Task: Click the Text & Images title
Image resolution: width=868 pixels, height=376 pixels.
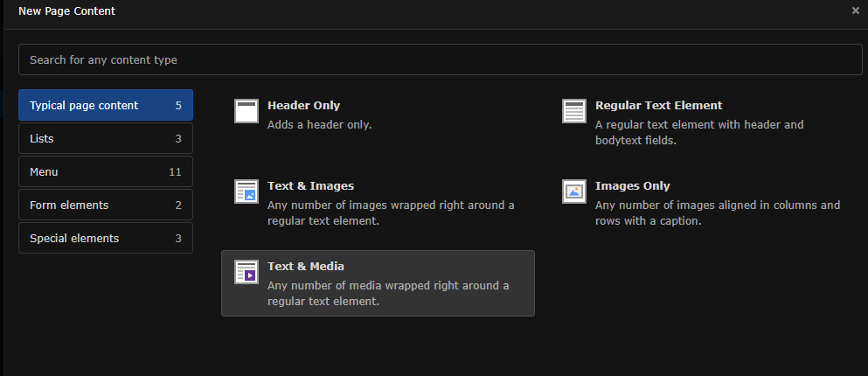Action: (310, 185)
